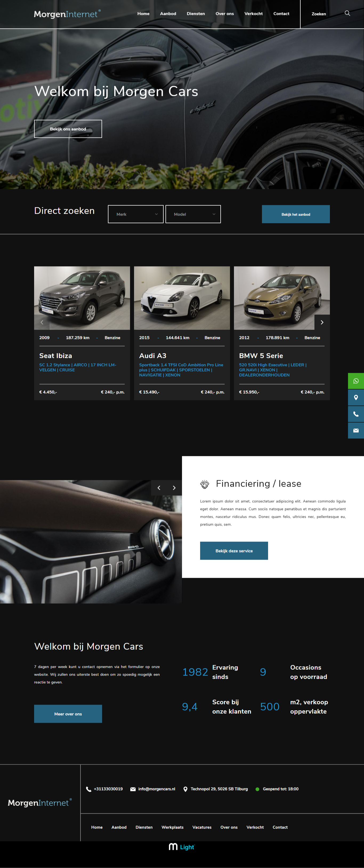The image size is (364, 868).
Task: Expand the Model dropdown
Action: tap(193, 214)
